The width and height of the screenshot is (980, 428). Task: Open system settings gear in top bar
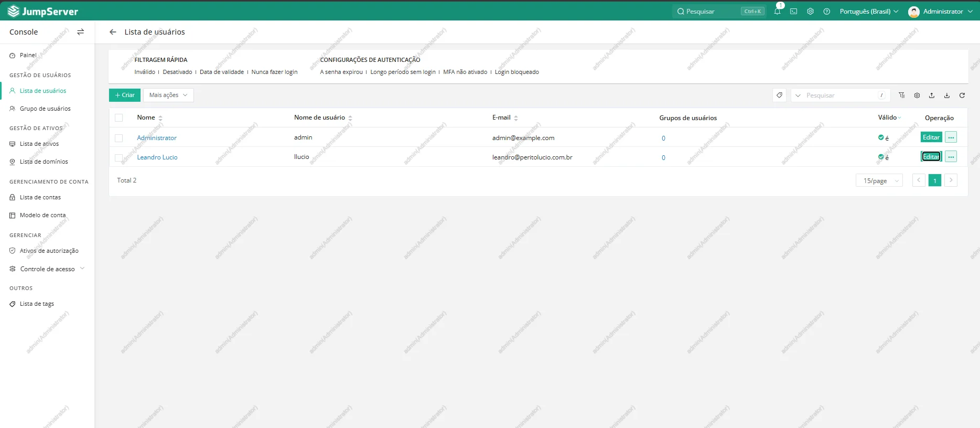[x=810, y=11]
